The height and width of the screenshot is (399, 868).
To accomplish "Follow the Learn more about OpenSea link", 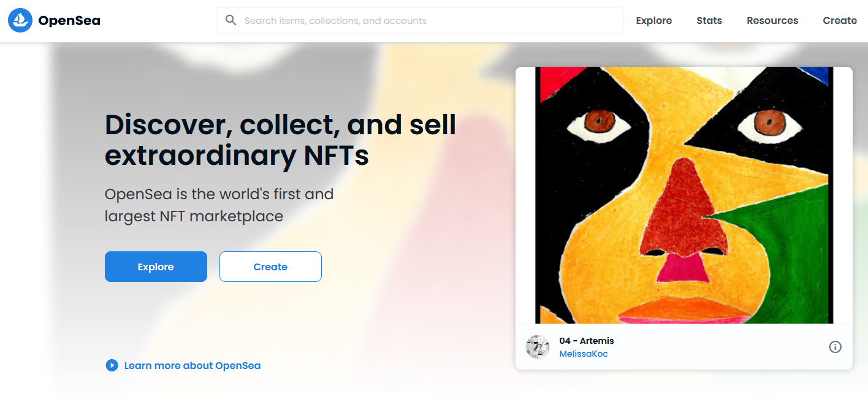I will point(192,365).
